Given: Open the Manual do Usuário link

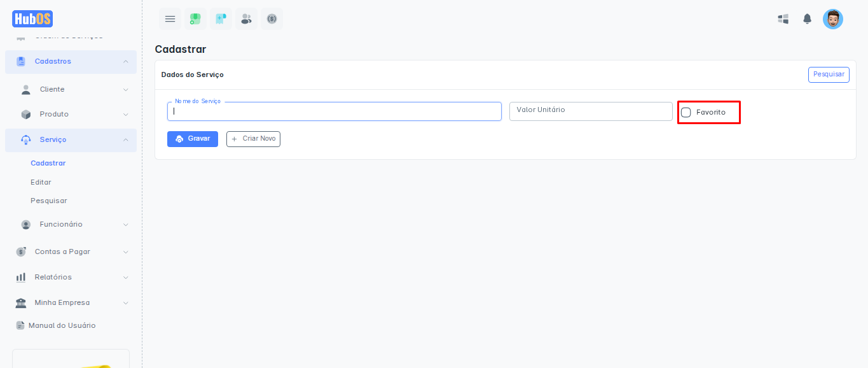Looking at the screenshot, I should pos(62,326).
